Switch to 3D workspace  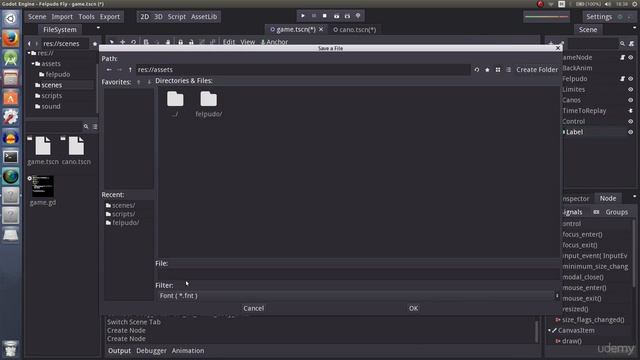coord(158,17)
